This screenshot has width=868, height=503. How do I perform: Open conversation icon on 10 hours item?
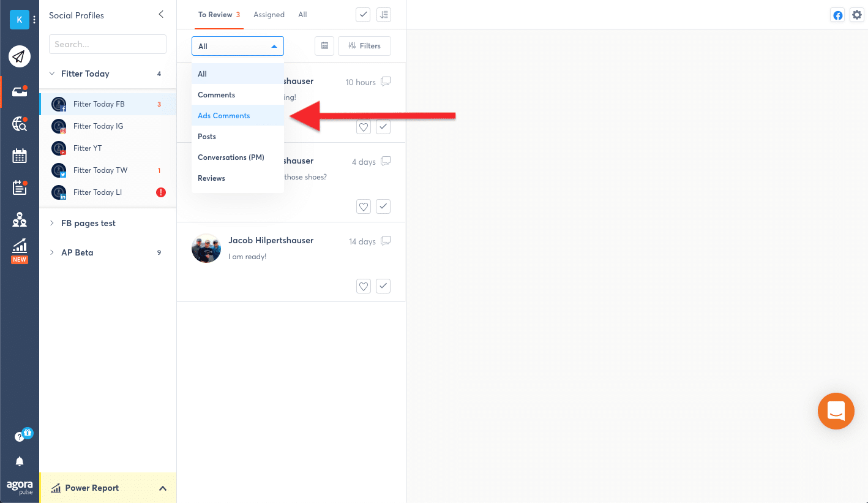pyautogui.click(x=386, y=81)
